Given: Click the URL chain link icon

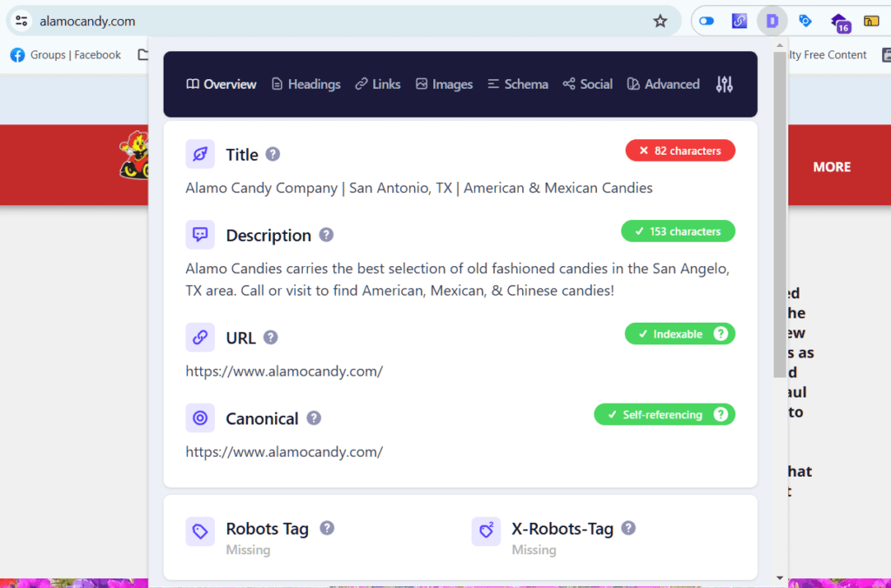Looking at the screenshot, I should click(200, 337).
